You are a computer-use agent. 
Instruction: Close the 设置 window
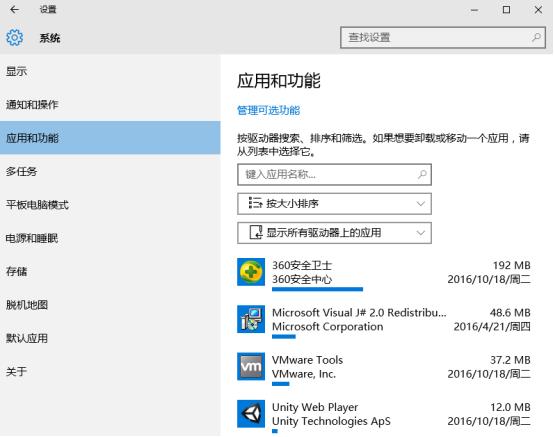point(538,10)
